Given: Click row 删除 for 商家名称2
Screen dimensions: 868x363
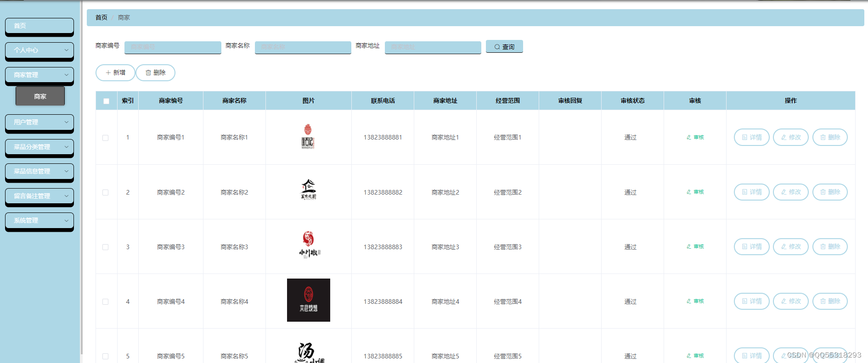Looking at the screenshot, I should click(x=830, y=192).
